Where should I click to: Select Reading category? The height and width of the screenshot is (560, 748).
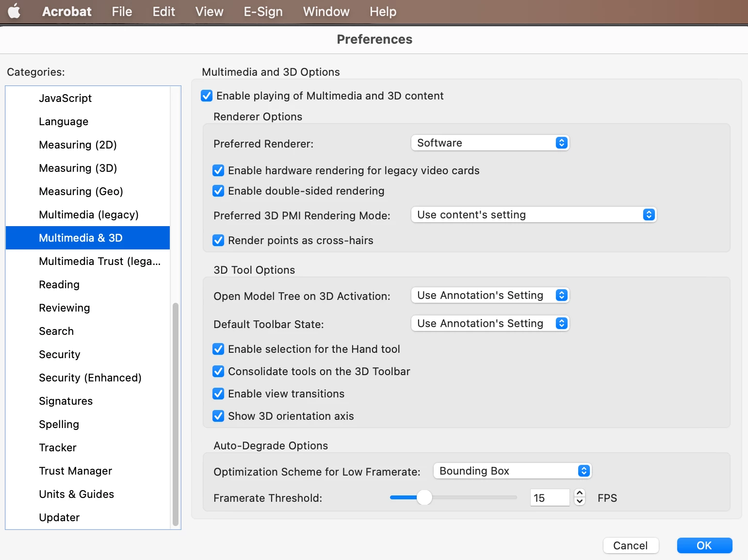[88, 284]
